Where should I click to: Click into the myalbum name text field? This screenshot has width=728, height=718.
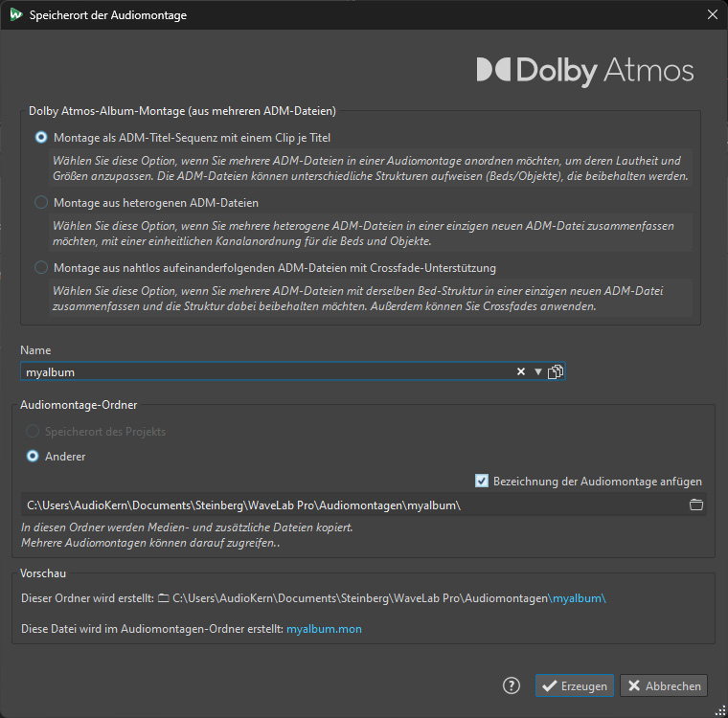pos(267,371)
